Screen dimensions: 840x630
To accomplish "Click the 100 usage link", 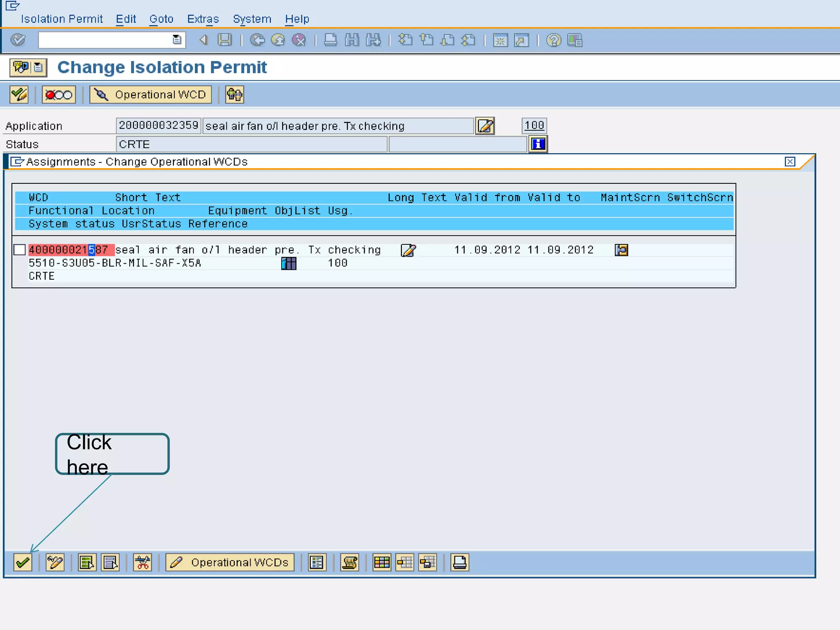I will pyautogui.click(x=534, y=126).
